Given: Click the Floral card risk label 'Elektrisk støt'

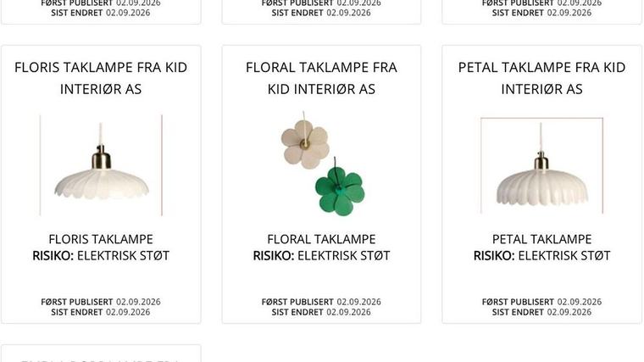Looking at the screenshot, I should click(344, 255).
